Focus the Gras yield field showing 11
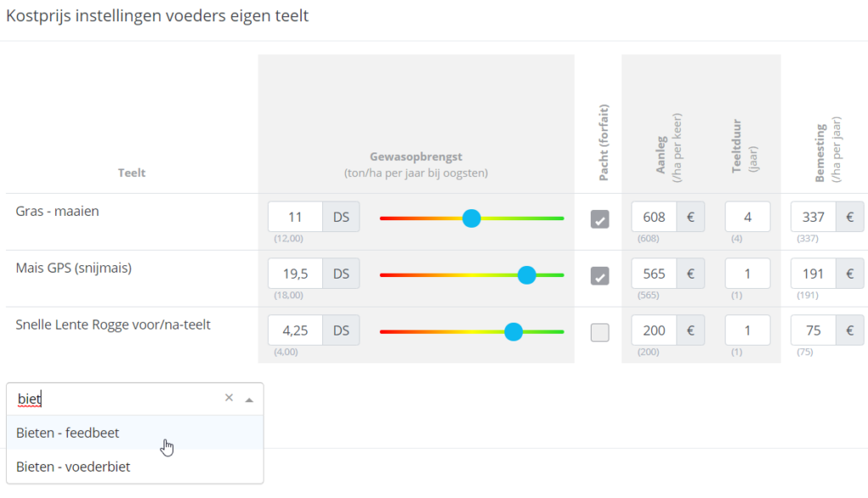This screenshot has width=868, height=498. (x=295, y=217)
